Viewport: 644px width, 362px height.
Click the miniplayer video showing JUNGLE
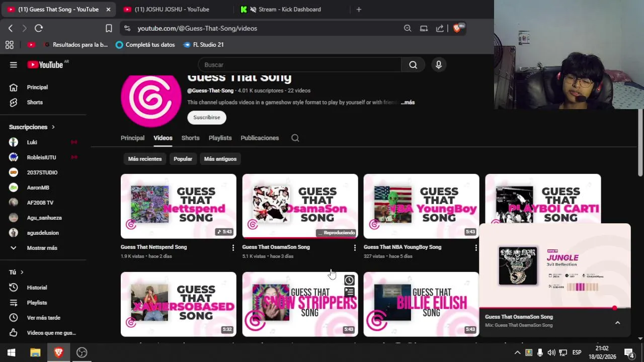[555, 265]
